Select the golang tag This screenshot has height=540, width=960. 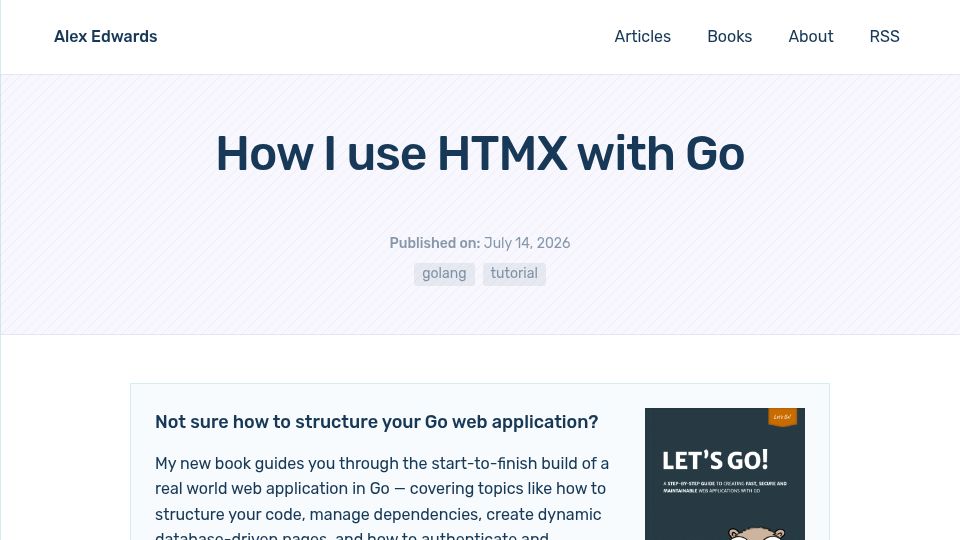(444, 274)
